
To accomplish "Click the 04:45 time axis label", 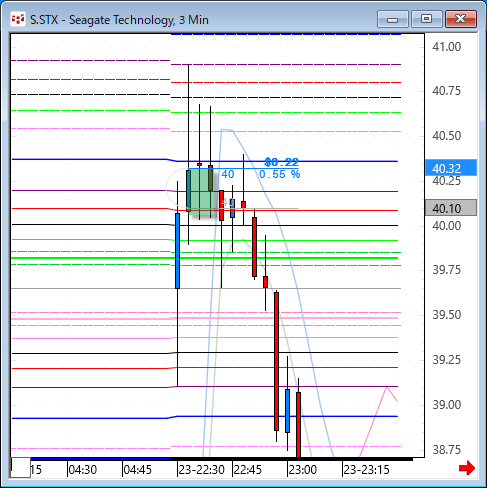I will pos(138,470).
